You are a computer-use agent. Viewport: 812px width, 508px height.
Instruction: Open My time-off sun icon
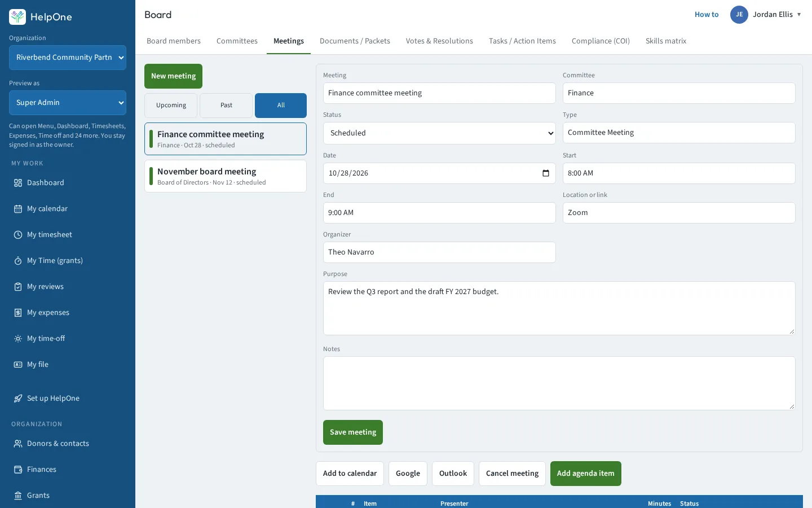click(18, 339)
